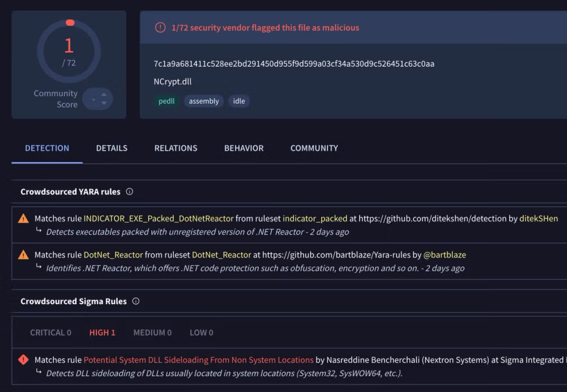Screen dimensions: 567x392
Task: Open the indicator_packed ruleset link
Action: pyautogui.click(x=315, y=219)
